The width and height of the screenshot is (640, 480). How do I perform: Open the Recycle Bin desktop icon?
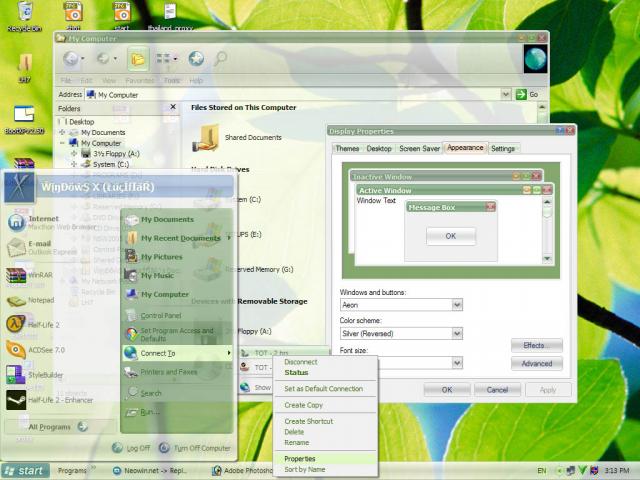click(25, 16)
